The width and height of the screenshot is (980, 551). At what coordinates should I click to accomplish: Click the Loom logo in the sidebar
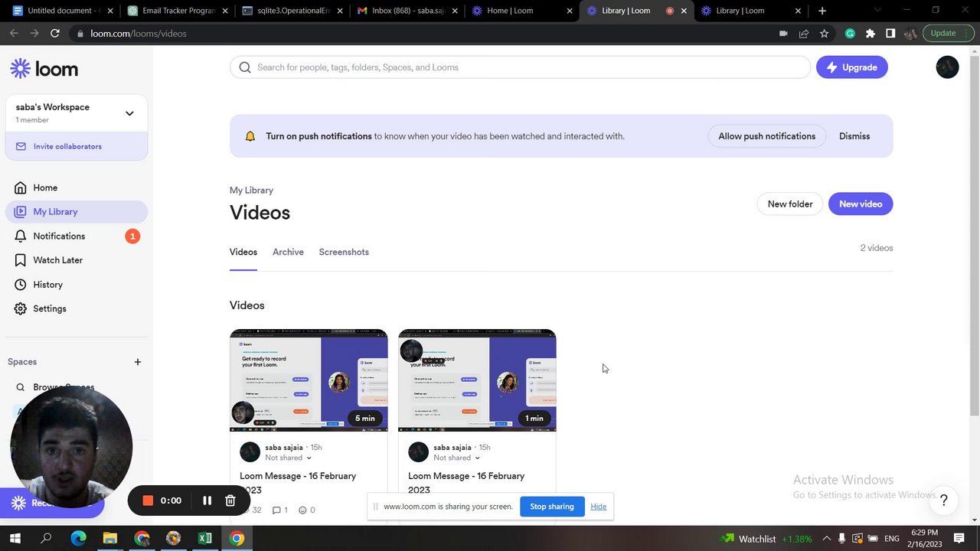coord(44,69)
